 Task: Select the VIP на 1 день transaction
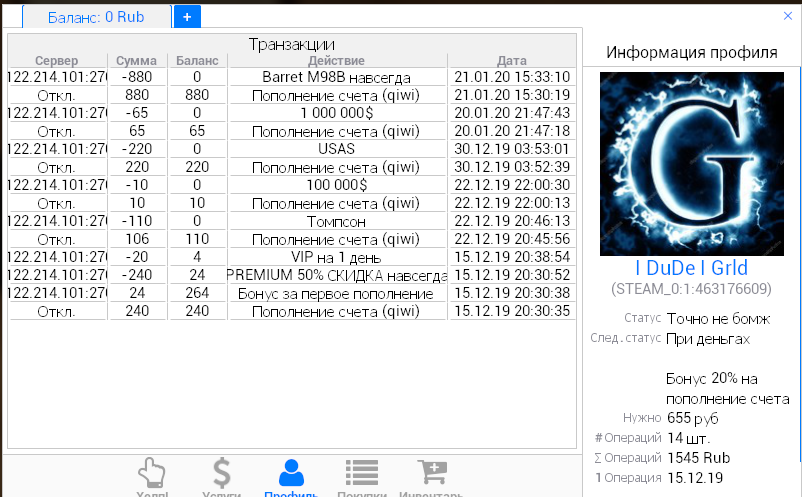[336, 257]
